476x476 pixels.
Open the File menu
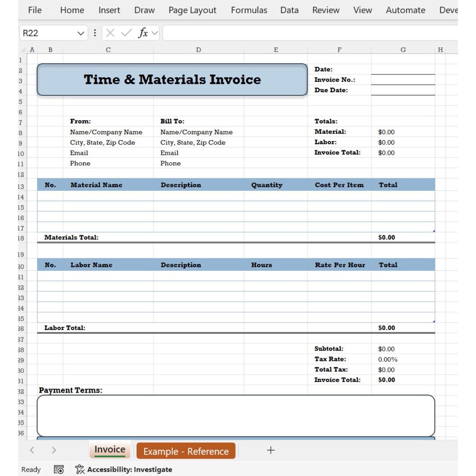click(x=35, y=10)
